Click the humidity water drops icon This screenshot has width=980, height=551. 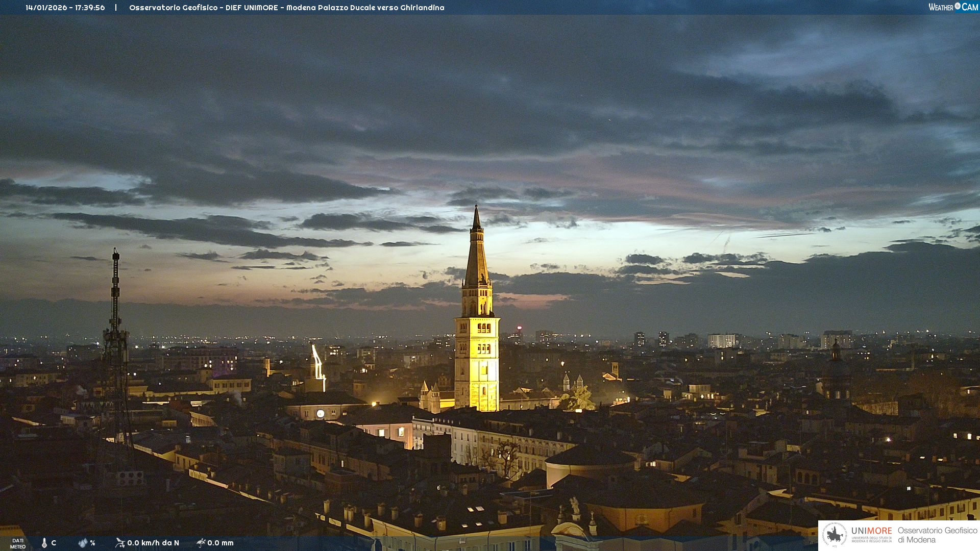coord(83,543)
